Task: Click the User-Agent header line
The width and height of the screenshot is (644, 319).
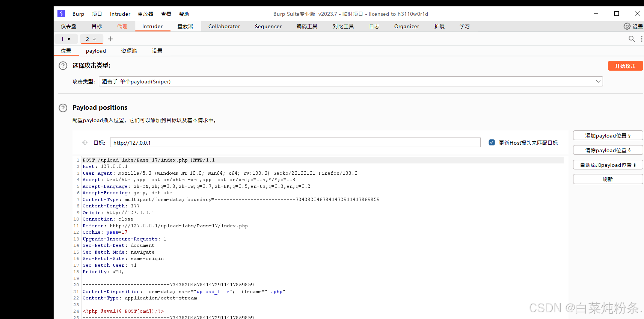Action: point(220,173)
